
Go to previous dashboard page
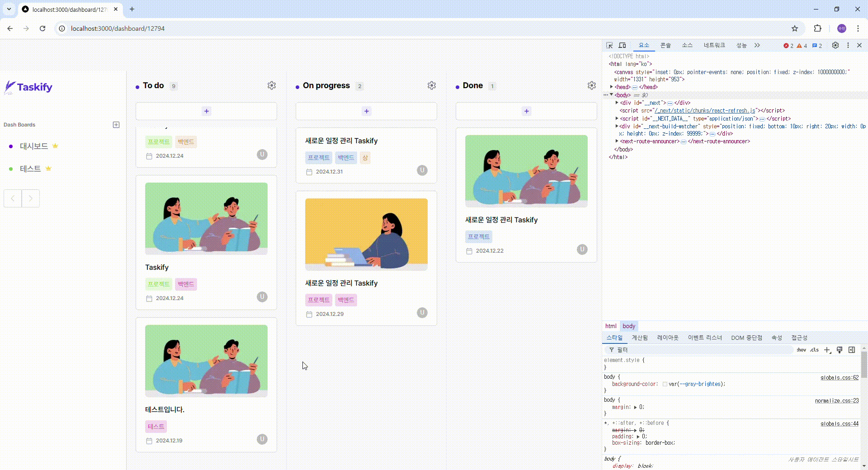click(13, 198)
